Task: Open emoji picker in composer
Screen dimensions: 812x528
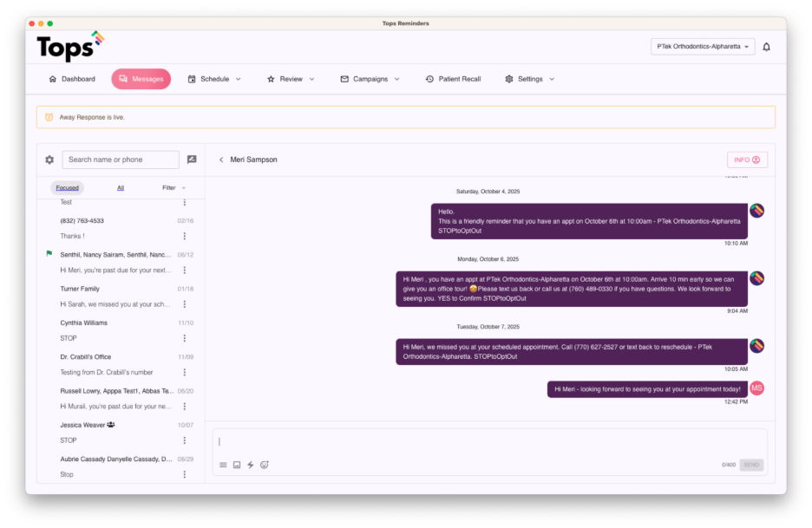Action: [264, 465]
